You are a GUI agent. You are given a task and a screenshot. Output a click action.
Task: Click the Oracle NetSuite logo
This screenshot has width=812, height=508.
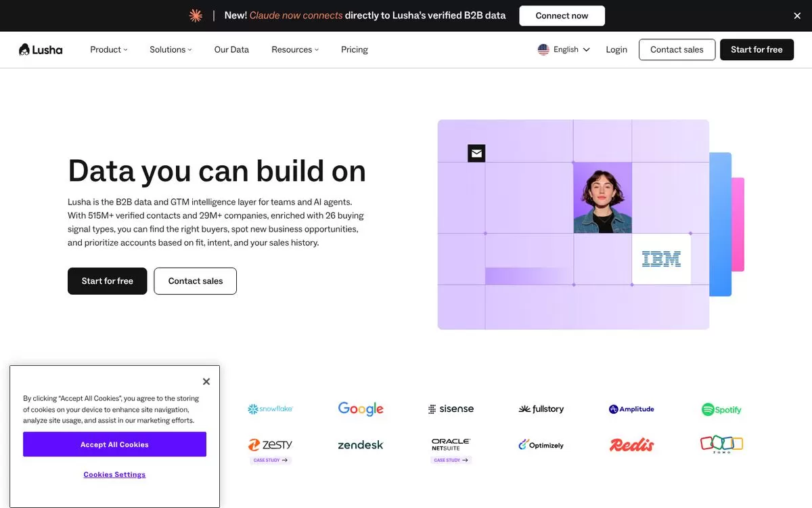coord(451,445)
